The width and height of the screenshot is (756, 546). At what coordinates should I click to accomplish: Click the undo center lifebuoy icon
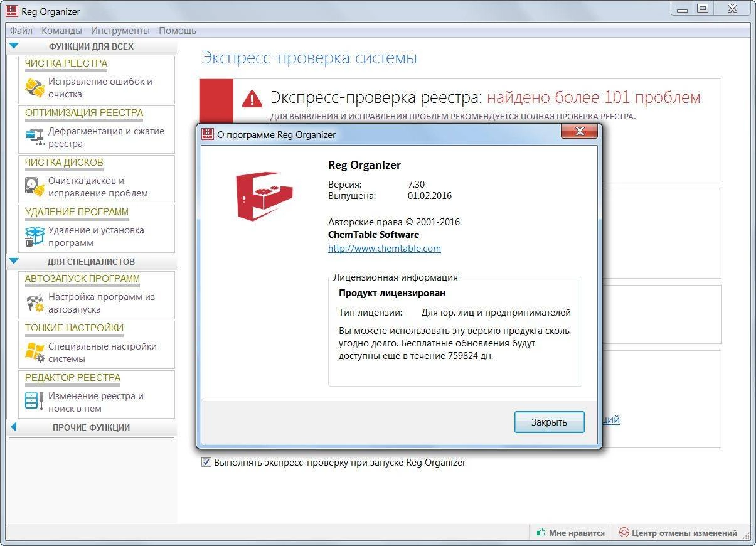coord(624,532)
